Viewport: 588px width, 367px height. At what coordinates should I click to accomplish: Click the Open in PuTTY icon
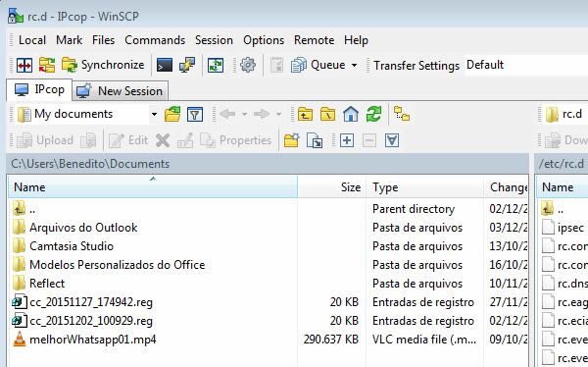[x=187, y=66]
